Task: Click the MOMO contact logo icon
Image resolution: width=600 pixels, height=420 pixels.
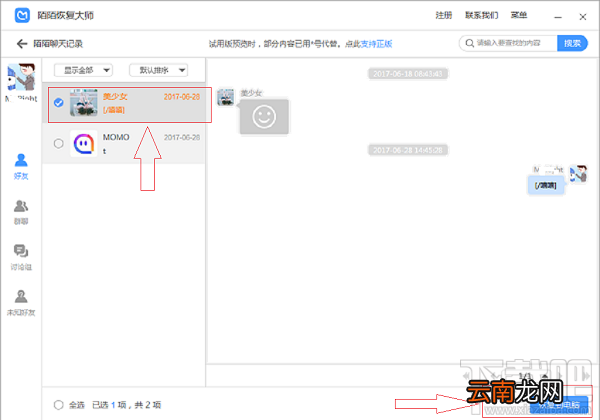Action: point(84,143)
